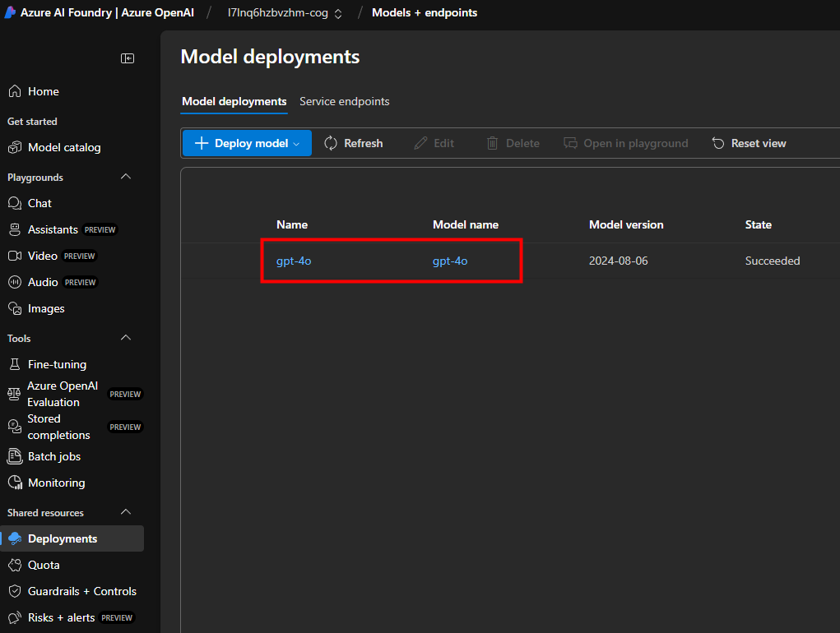
Task: Collapse the Playgrounds section
Action: click(126, 177)
